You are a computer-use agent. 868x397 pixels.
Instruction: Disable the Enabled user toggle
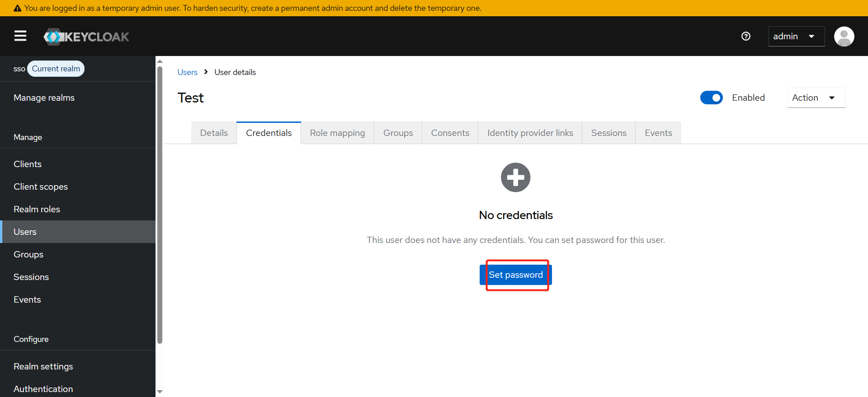pyautogui.click(x=712, y=98)
